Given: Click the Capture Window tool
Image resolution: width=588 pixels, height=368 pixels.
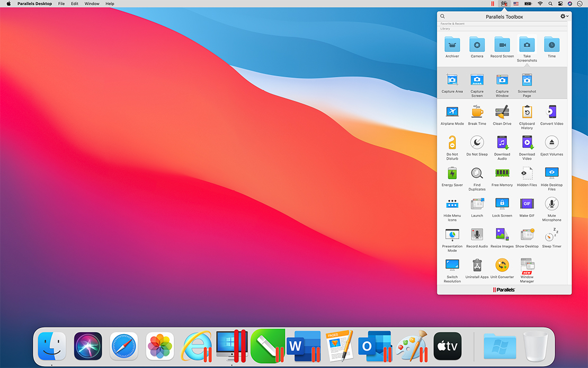Looking at the screenshot, I should click(502, 81).
